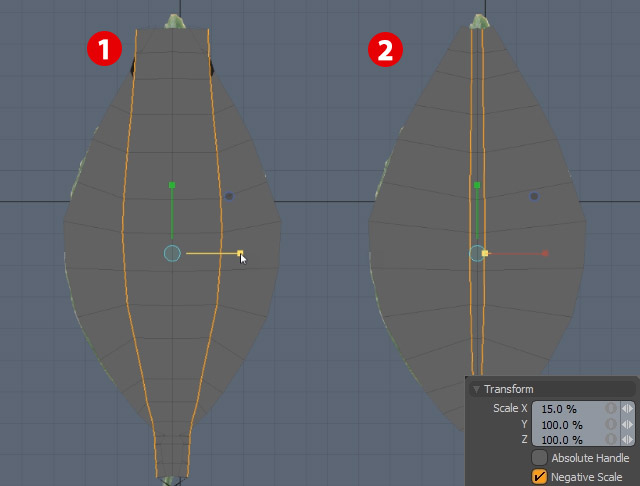Grab green Y scale handle in view 2
The height and width of the screenshot is (486, 640).
pyautogui.click(x=477, y=185)
